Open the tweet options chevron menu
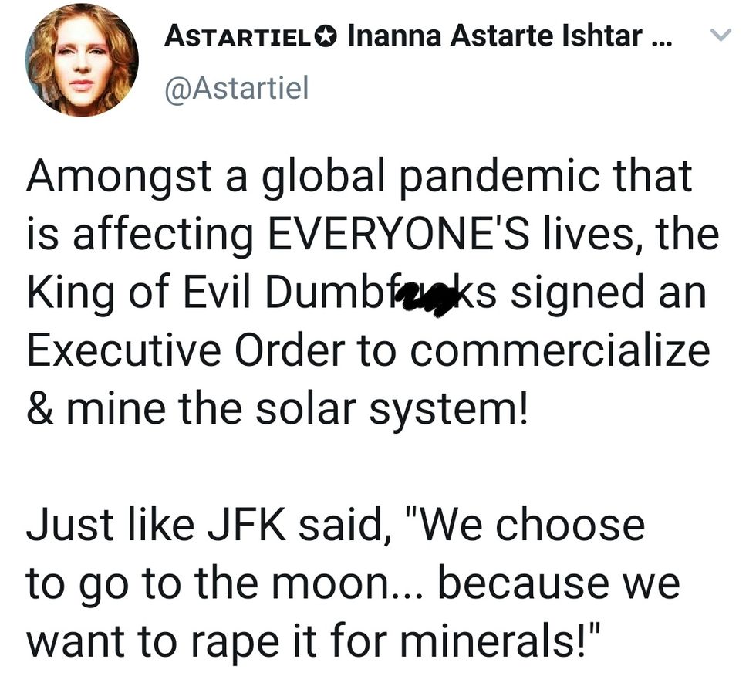Screen dimensions: 756x700 click(x=719, y=36)
